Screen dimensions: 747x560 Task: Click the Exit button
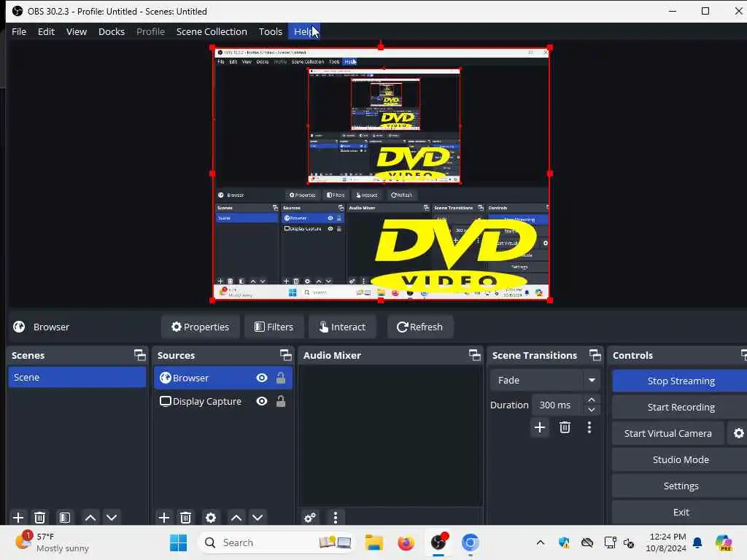[681, 512]
